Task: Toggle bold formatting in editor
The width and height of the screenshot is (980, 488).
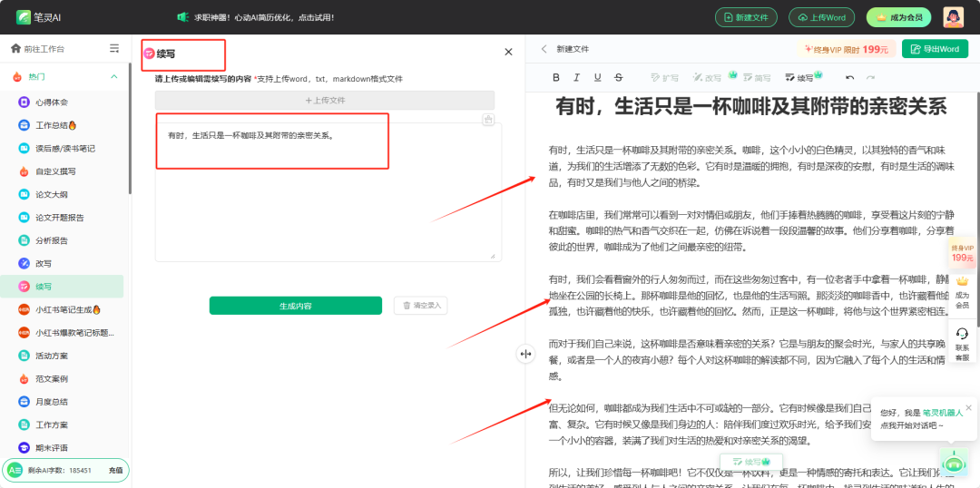Action: point(556,77)
